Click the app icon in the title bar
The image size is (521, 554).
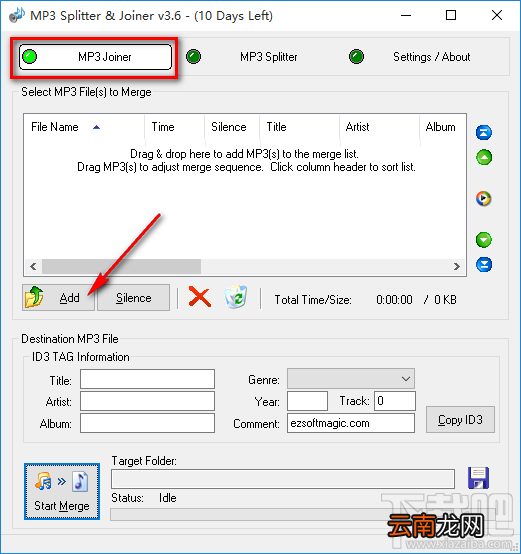[x=17, y=15]
